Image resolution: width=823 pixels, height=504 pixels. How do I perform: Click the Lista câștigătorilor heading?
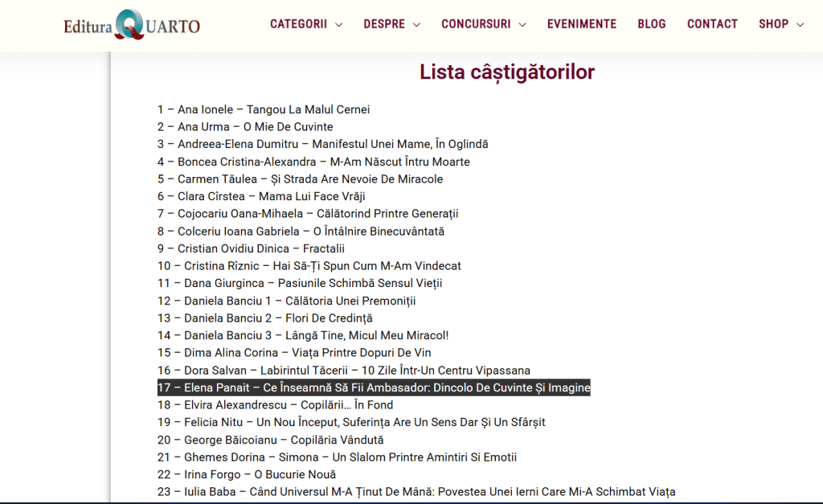click(x=506, y=72)
